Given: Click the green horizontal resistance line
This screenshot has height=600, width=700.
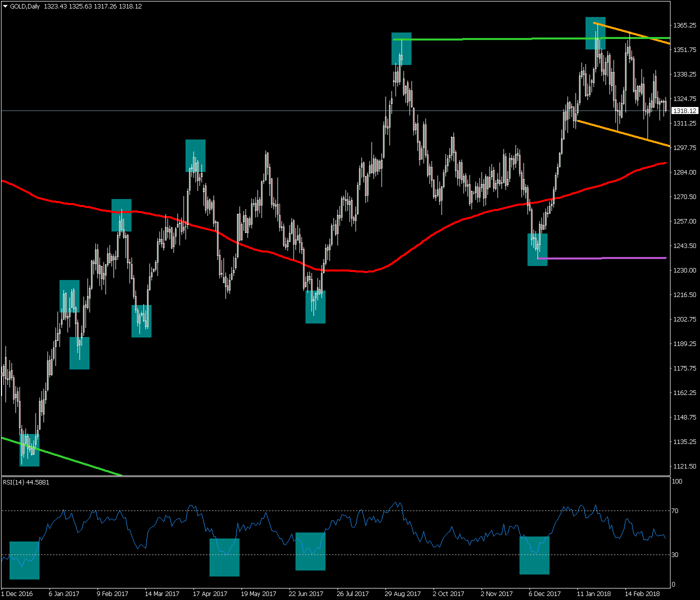Looking at the screenshot, I should coord(500,38).
